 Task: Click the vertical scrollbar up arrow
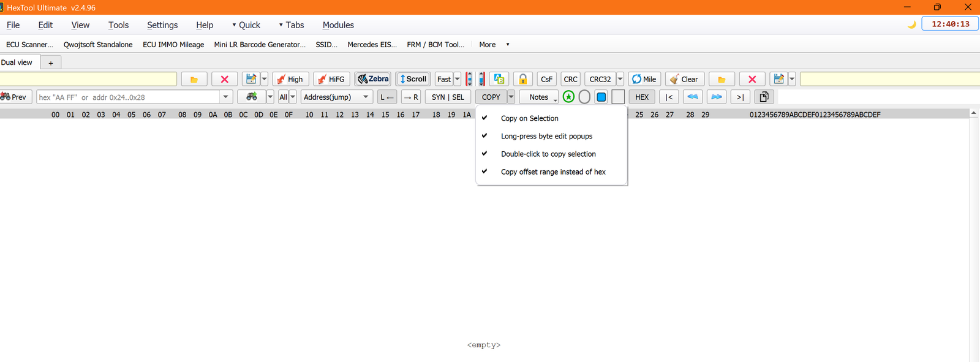974,113
